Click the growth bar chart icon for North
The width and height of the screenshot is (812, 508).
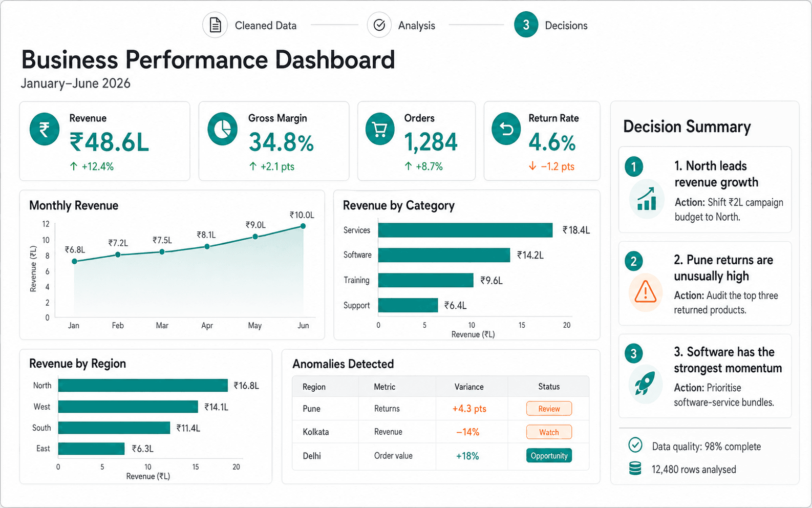pos(647,199)
